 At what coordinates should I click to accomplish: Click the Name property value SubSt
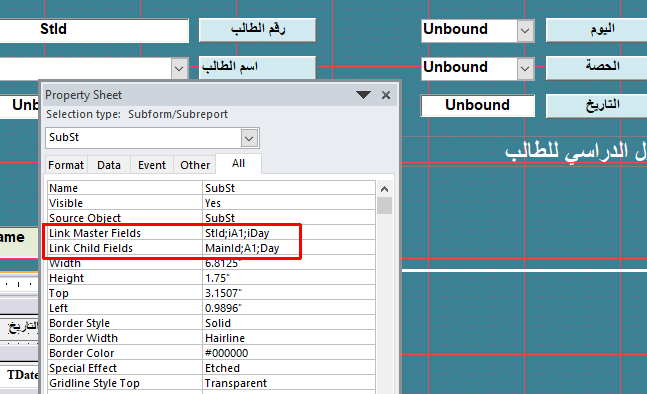289,188
